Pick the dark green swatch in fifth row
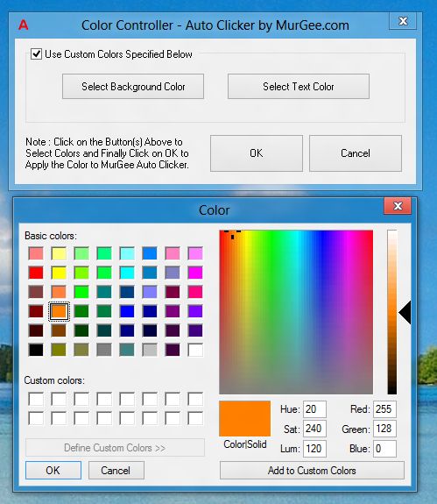The width and height of the screenshot is (437, 504). [81, 330]
